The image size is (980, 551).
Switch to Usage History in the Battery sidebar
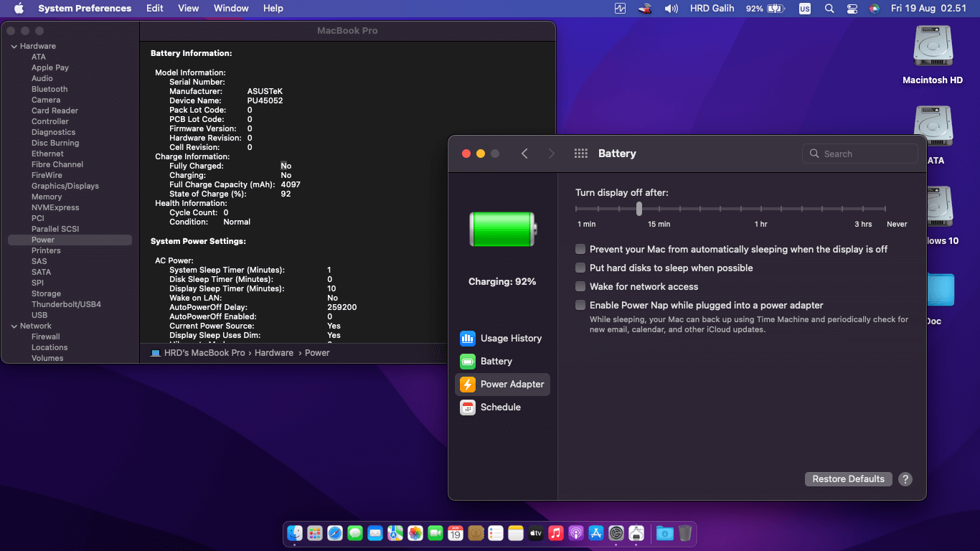[502, 339]
